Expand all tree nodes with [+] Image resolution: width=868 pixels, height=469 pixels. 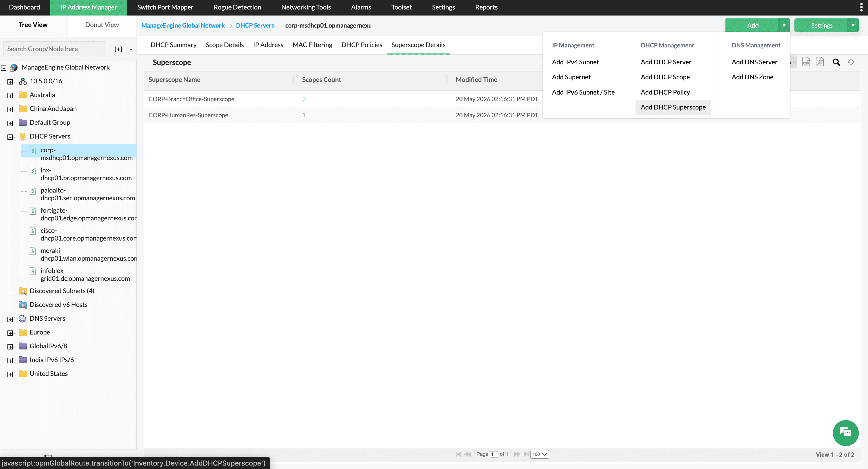point(118,49)
